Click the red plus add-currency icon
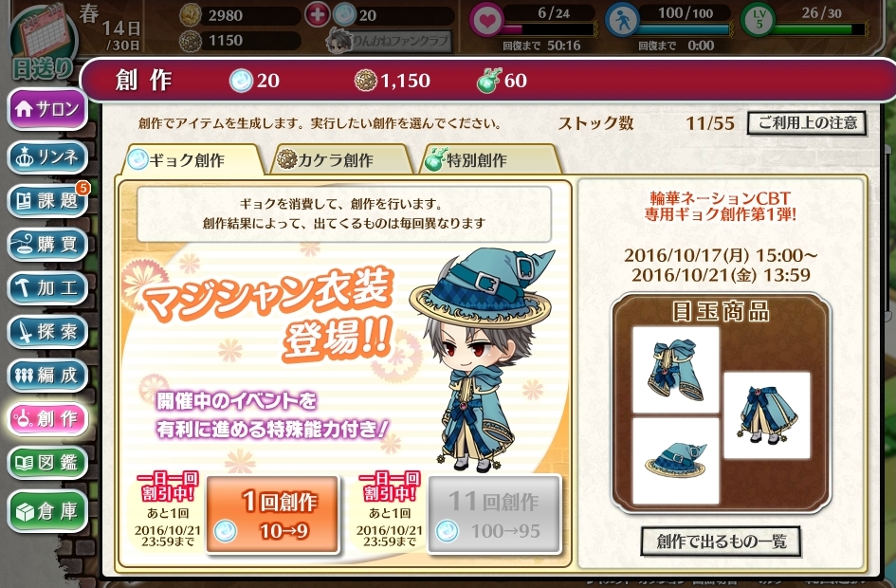Screen dimensions: 896x588 point(317,15)
